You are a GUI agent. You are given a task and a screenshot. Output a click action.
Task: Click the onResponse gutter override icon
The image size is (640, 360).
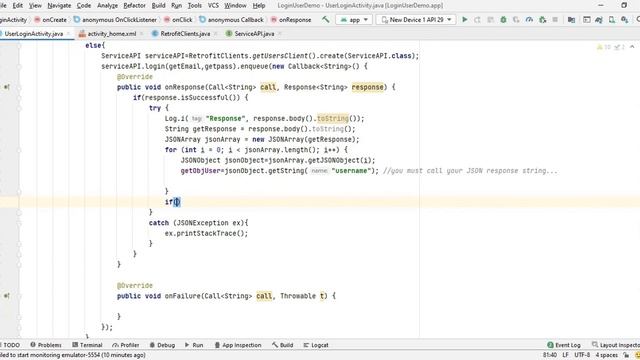7,87
